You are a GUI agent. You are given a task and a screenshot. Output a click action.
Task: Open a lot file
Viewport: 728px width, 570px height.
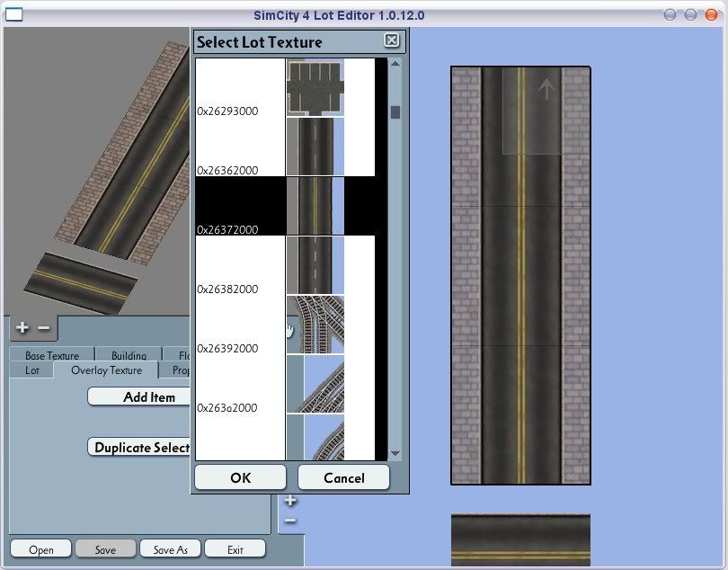[x=40, y=549]
